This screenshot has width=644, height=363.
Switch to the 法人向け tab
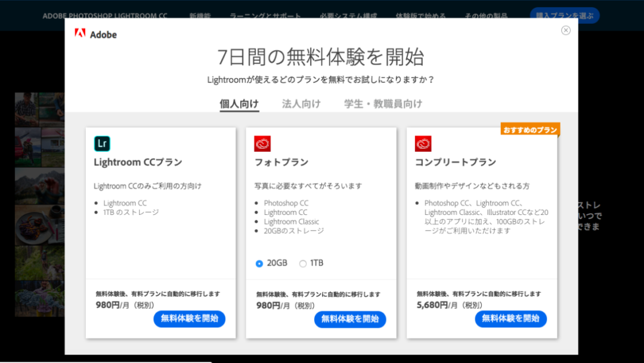[301, 104]
